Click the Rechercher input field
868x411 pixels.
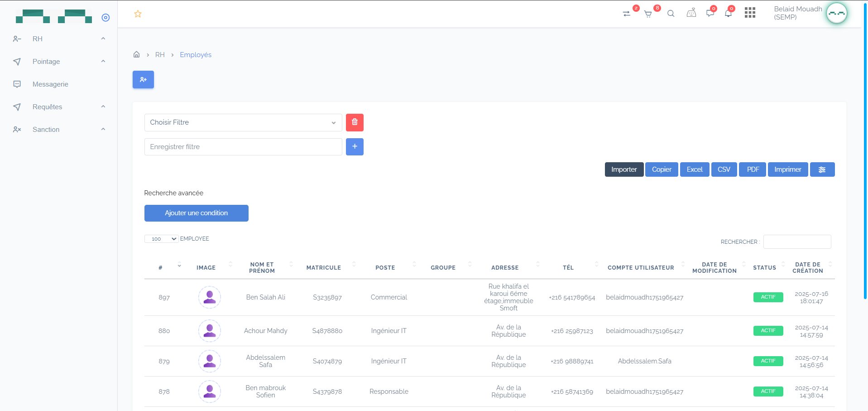tap(797, 242)
